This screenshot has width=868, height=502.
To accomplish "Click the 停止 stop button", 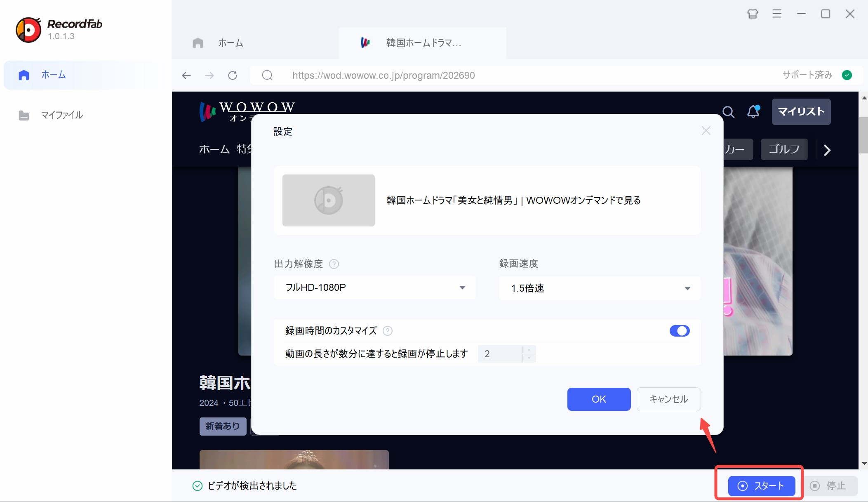I will point(830,486).
